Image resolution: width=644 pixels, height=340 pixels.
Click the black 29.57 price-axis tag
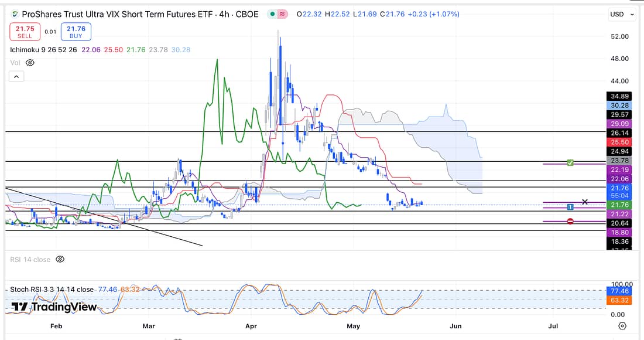click(x=620, y=115)
